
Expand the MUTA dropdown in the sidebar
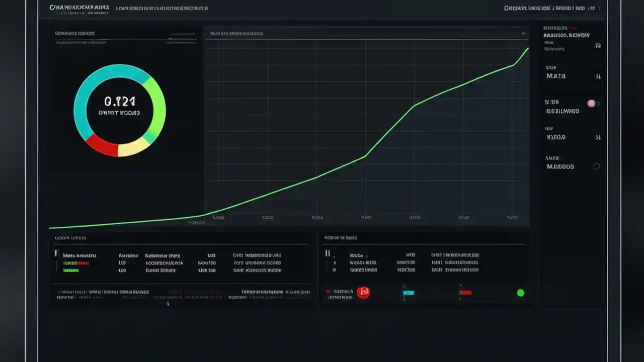(x=598, y=76)
